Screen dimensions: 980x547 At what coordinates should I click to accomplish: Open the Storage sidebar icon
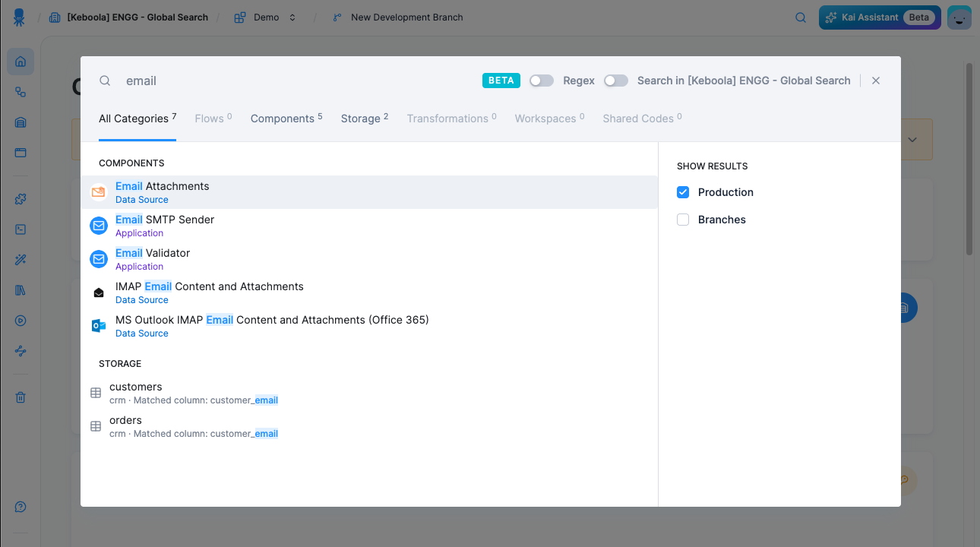coord(21,122)
